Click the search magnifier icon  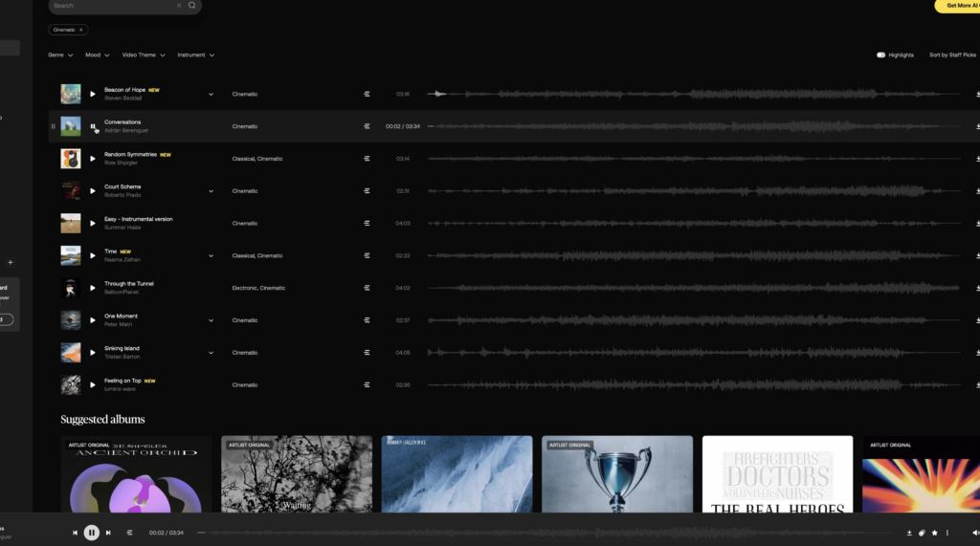pos(191,6)
